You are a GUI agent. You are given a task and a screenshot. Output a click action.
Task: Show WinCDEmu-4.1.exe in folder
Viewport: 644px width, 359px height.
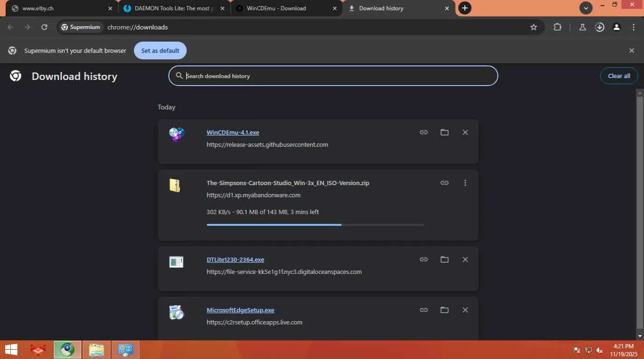(x=444, y=132)
